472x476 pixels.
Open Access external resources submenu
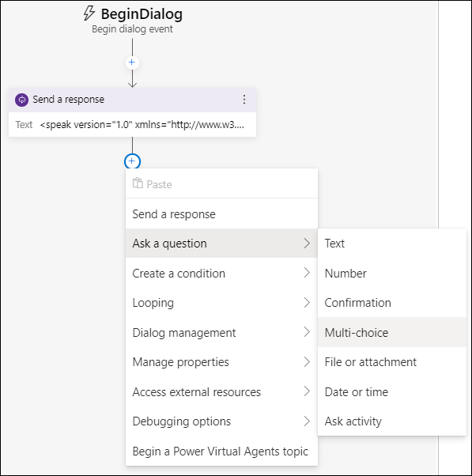(x=221, y=391)
